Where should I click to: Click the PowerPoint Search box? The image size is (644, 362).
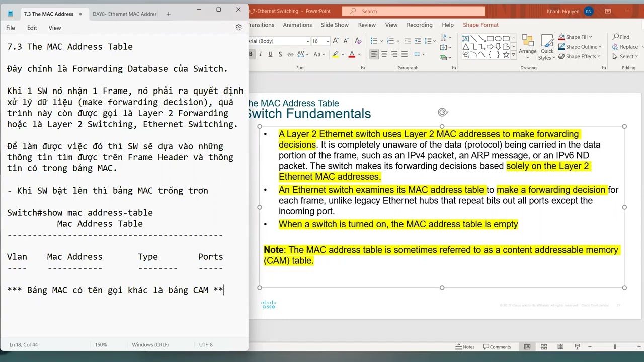pyautogui.click(x=413, y=11)
